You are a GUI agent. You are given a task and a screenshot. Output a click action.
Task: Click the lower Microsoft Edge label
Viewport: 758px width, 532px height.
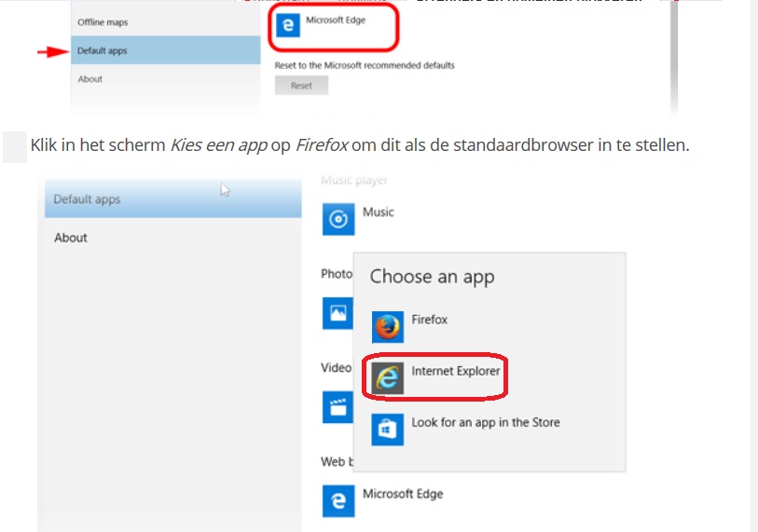coord(403,494)
